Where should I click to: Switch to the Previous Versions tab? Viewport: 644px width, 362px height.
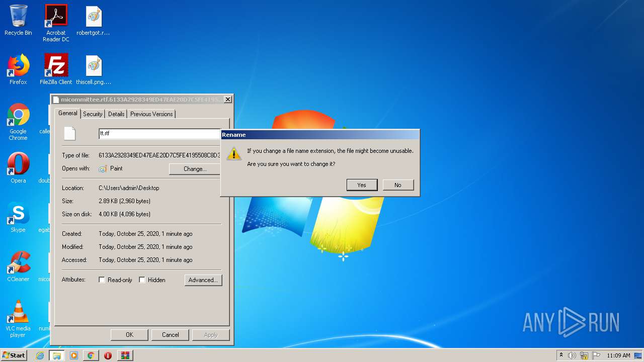pyautogui.click(x=151, y=114)
